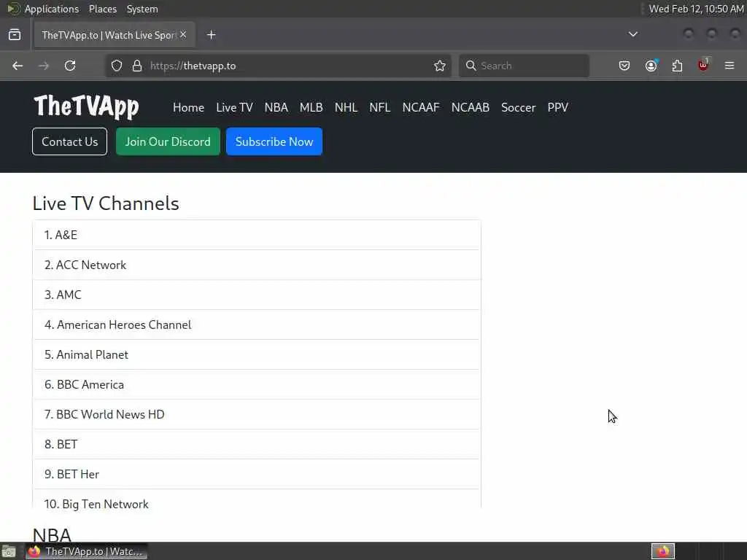The height and width of the screenshot is (560, 747).
Task: Open the Live TV nav link
Action: pyautogui.click(x=234, y=108)
